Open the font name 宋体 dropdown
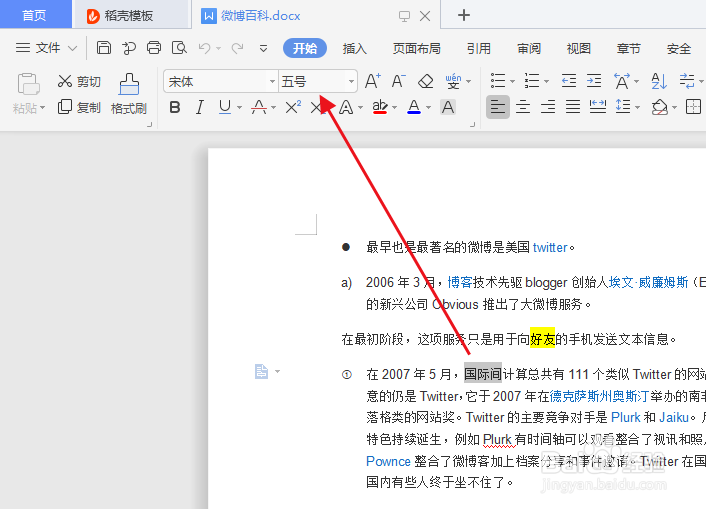Screen dimensions: 706x509 pyautogui.click(x=272, y=82)
